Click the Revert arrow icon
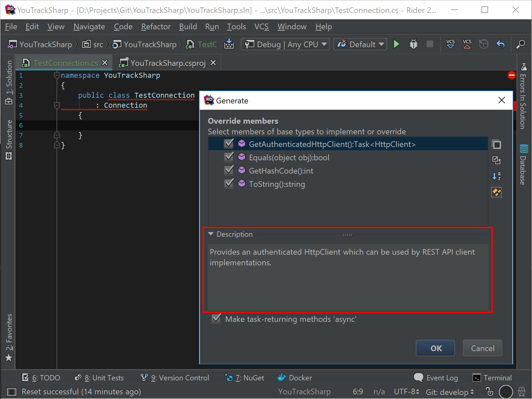Image resolution: width=532 pixels, height=399 pixels. (500, 44)
